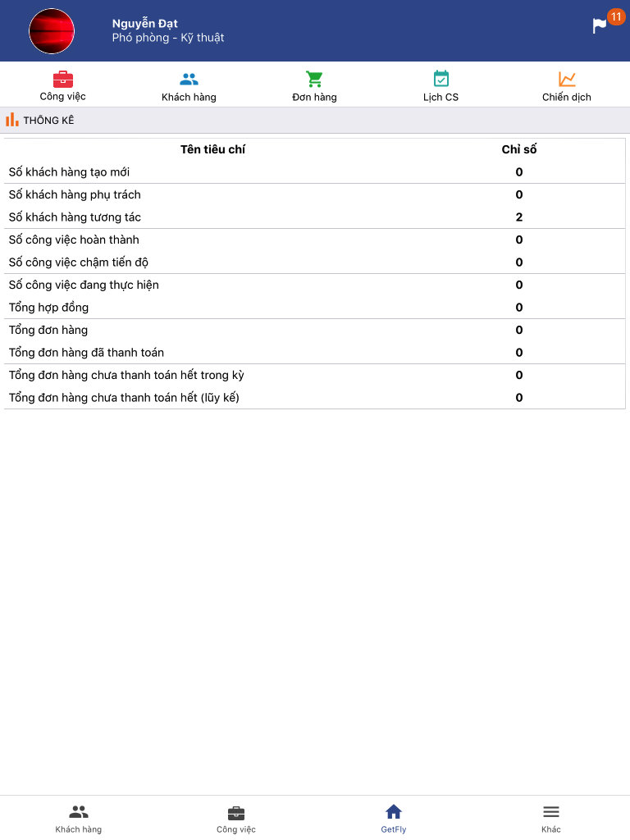
Task: Open the red Công việc briefcase icon
Action: pyautogui.click(x=62, y=80)
